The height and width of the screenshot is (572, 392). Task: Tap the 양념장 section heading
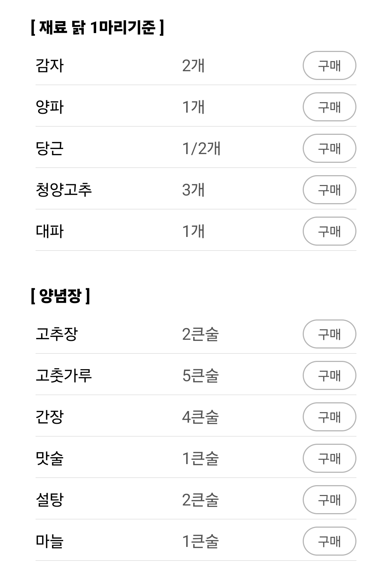[x=60, y=296]
